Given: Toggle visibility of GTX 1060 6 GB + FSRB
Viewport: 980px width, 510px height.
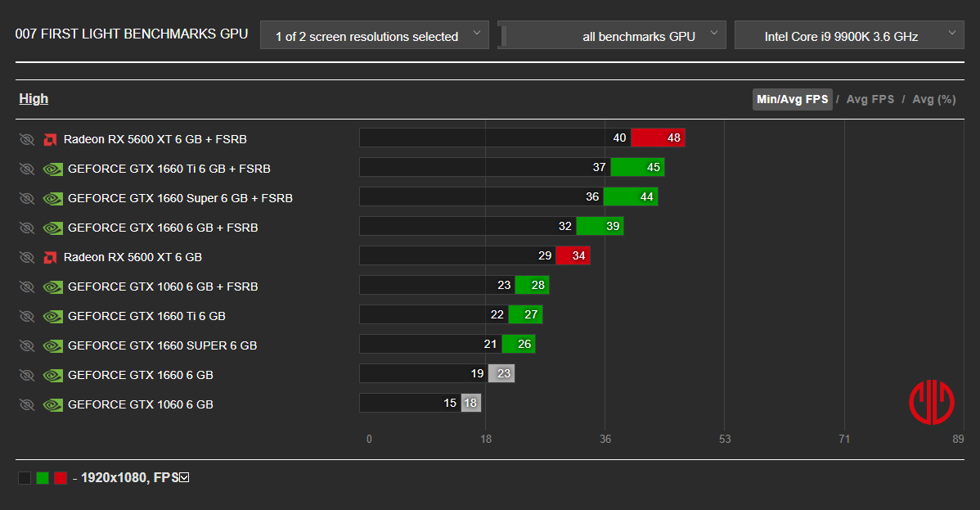Looking at the screenshot, I should (27, 287).
